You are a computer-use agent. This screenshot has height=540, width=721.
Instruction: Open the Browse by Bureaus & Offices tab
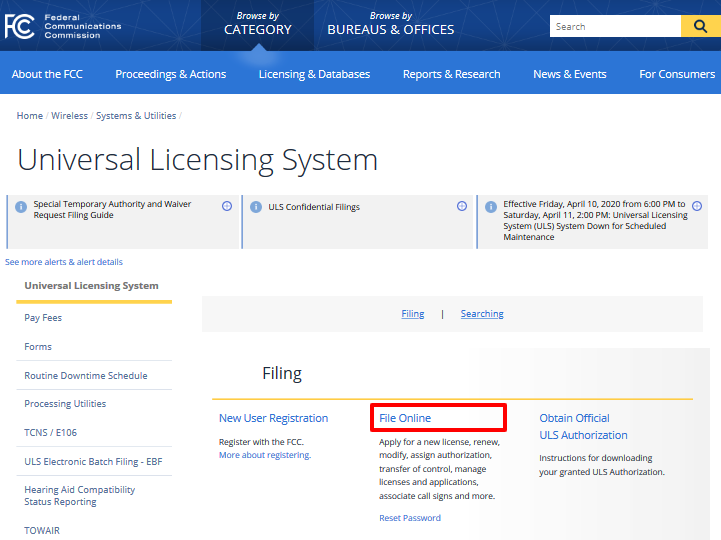390,24
